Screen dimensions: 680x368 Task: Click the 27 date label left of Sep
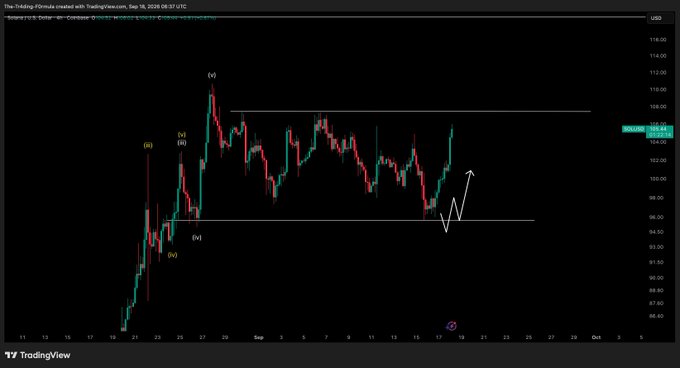pos(203,337)
